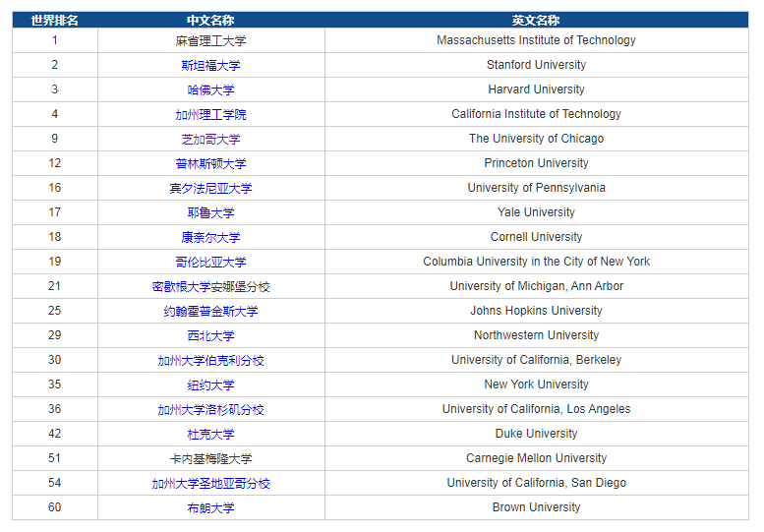
Task: Open the 西北大学 link
Action: (x=210, y=335)
